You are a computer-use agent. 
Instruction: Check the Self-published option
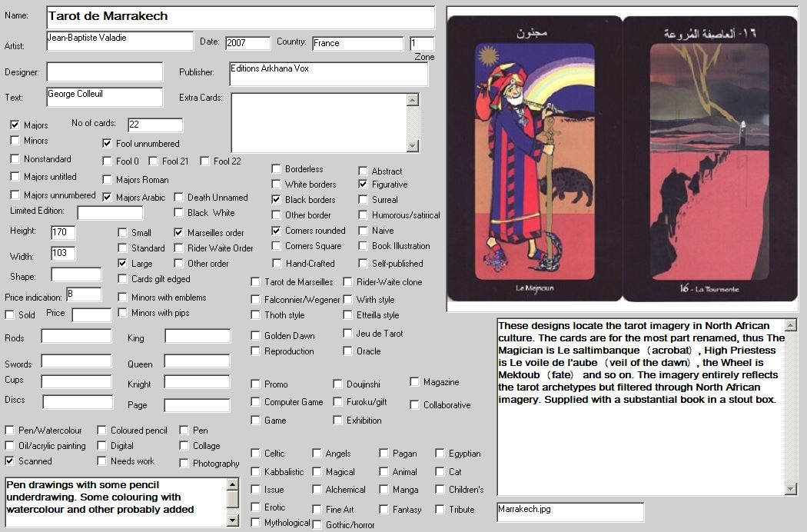click(364, 263)
